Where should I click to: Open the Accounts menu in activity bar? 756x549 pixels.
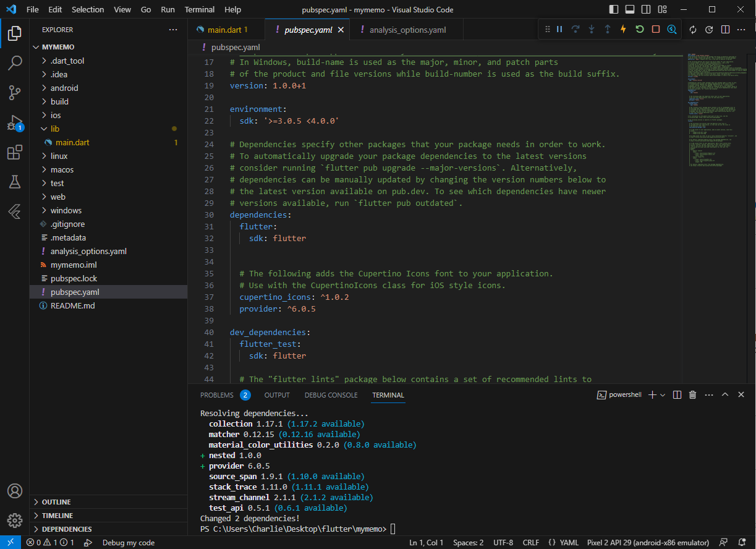[x=15, y=491]
